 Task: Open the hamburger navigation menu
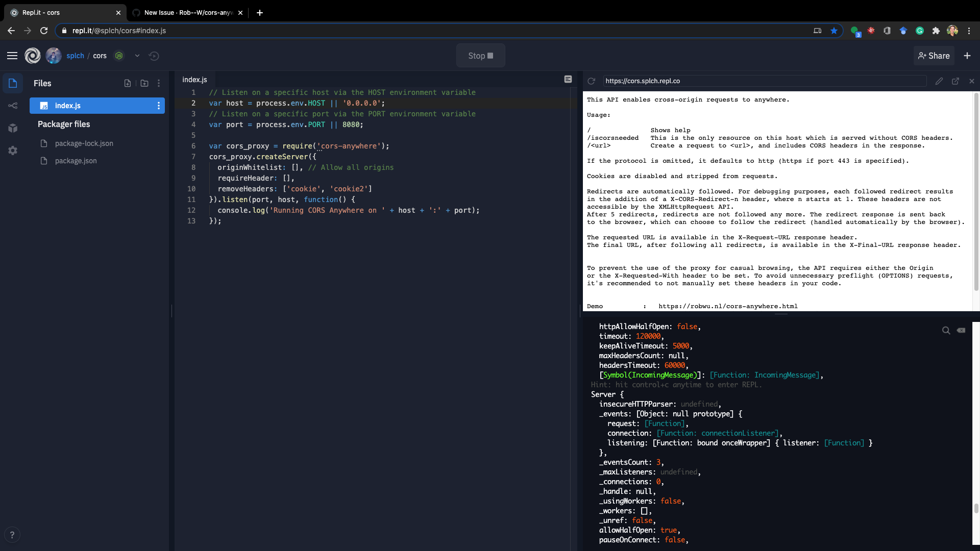point(12,56)
